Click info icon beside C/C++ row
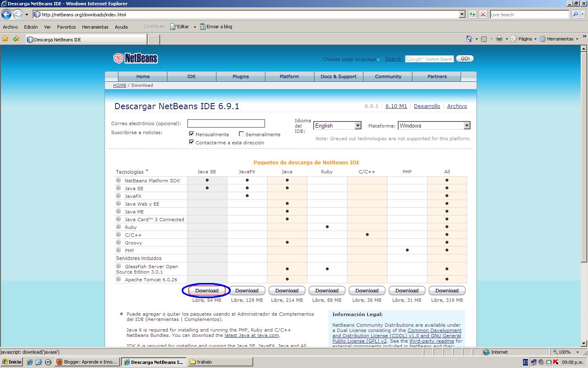 click(118, 234)
